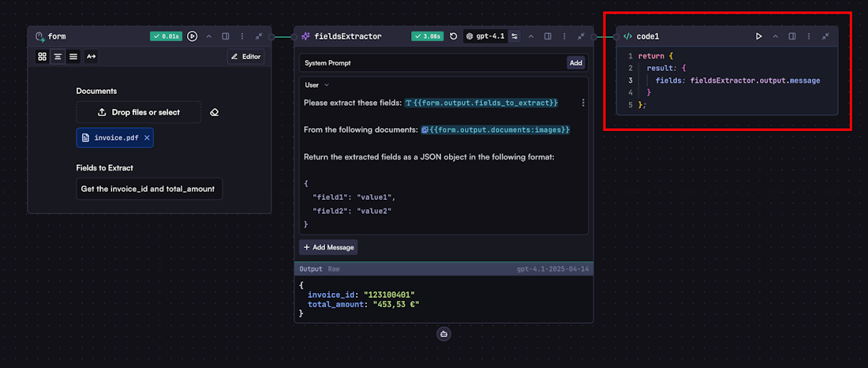Click the gpt-4.1-2025-04-14 model label
The image size is (868, 368).
click(x=552, y=268)
